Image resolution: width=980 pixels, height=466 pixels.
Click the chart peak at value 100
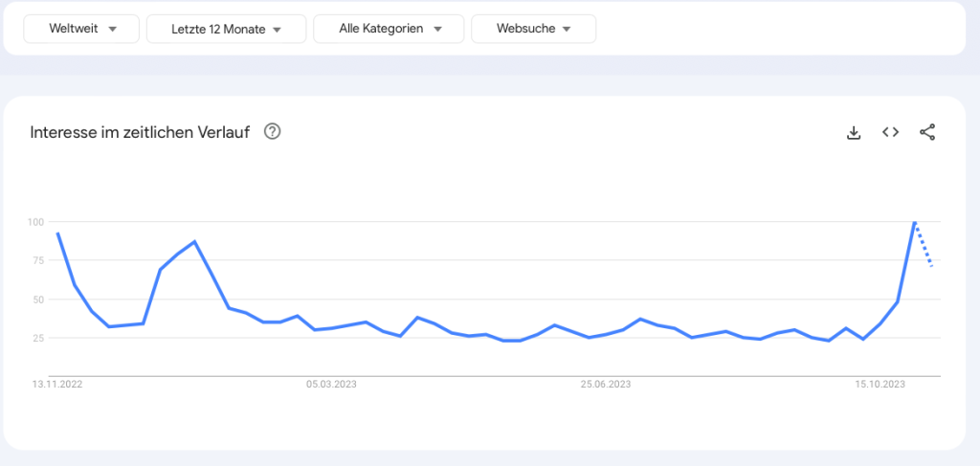[x=914, y=222]
